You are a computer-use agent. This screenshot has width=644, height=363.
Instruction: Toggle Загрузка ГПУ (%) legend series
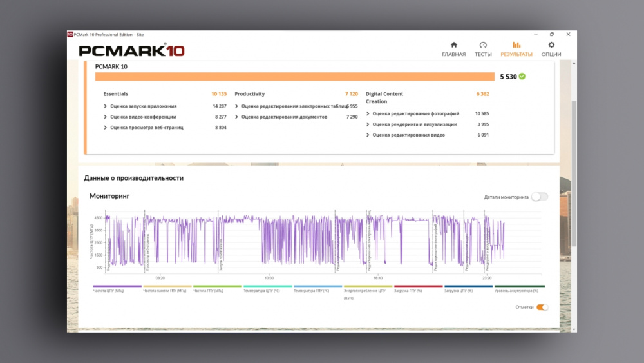418,289
